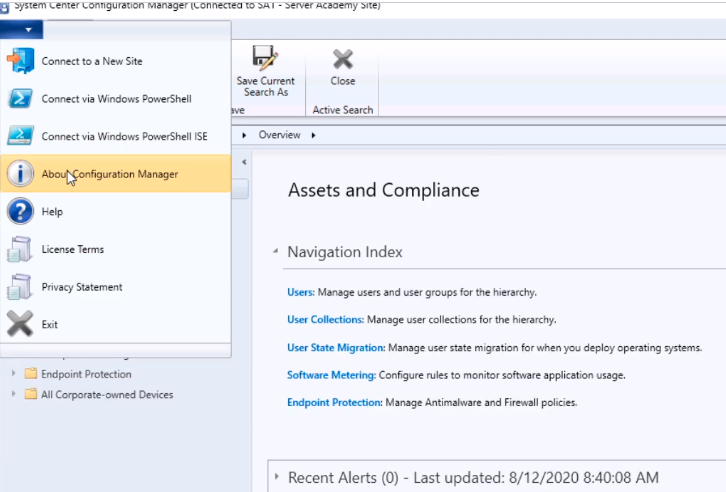Save search using Save Current Search As
Viewport: 726px width, 492px height.
265,70
